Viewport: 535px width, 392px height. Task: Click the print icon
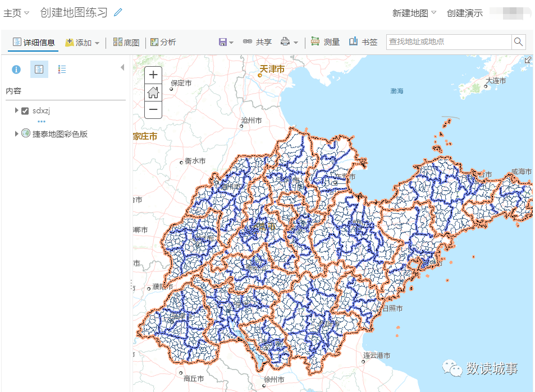[x=285, y=41]
